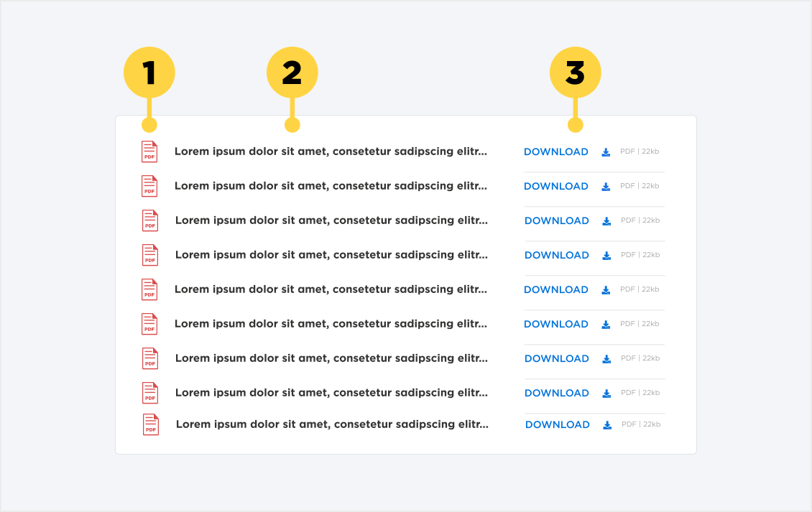Click the download arrow icon in the sixth row
812x512 pixels.
click(606, 324)
